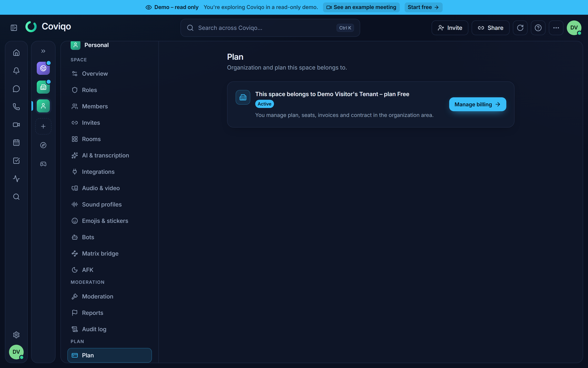
Task: Open Matrix bridge settings
Action: point(110,253)
